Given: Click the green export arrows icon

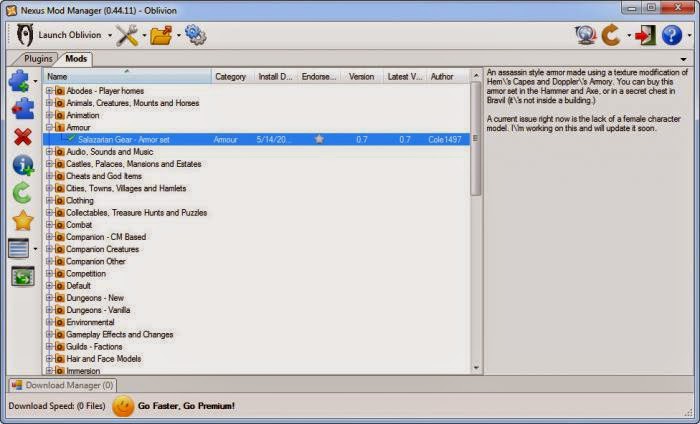Looking at the screenshot, I should click(x=23, y=277).
